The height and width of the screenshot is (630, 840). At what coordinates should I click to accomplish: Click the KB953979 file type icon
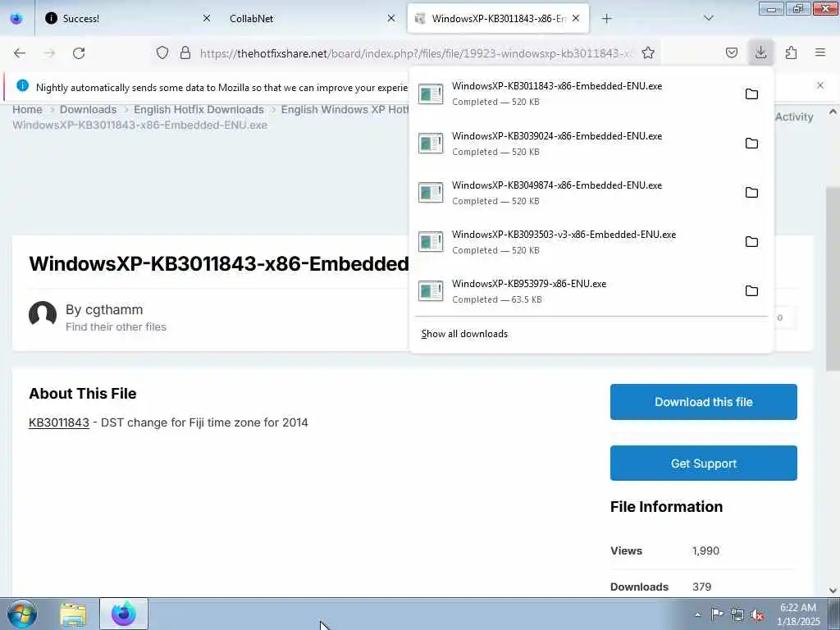[431, 291]
